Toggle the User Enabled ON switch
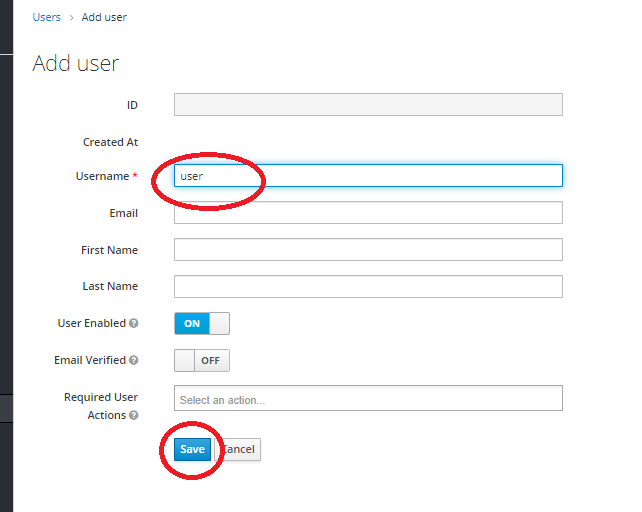The image size is (642, 512). point(202,324)
